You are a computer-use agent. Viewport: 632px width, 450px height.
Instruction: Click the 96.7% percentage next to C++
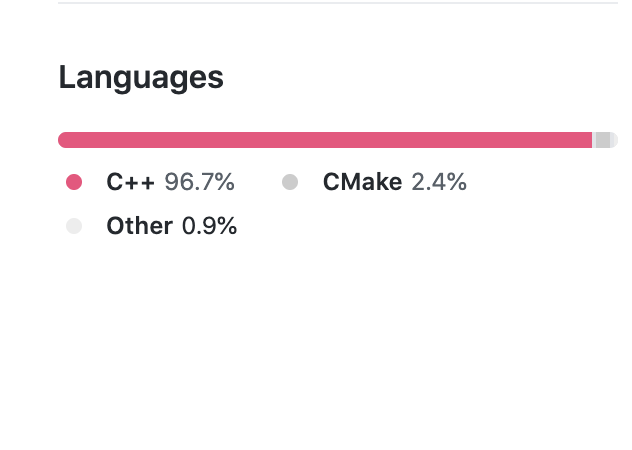tap(199, 182)
